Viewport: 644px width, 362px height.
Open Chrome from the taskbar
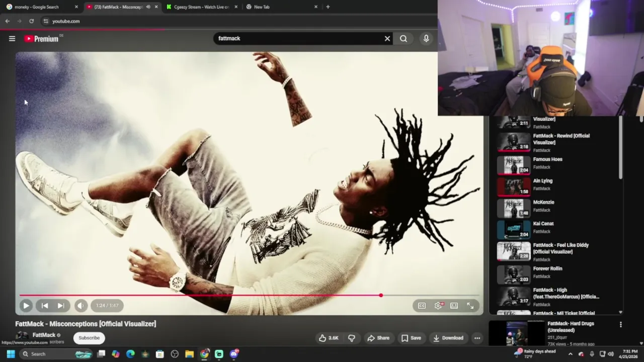204,354
